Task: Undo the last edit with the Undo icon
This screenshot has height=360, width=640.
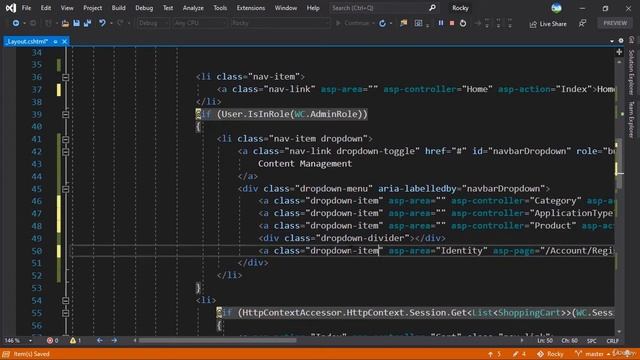Action: (x=102, y=23)
